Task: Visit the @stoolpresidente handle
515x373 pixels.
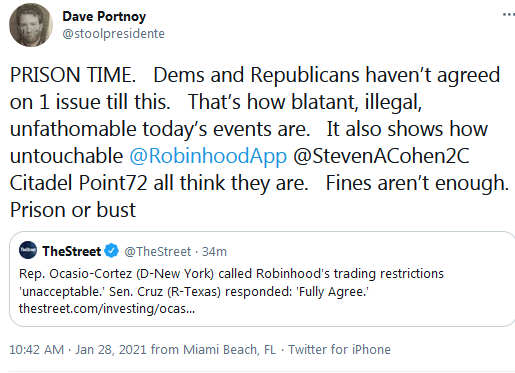Action: (x=113, y=34)
